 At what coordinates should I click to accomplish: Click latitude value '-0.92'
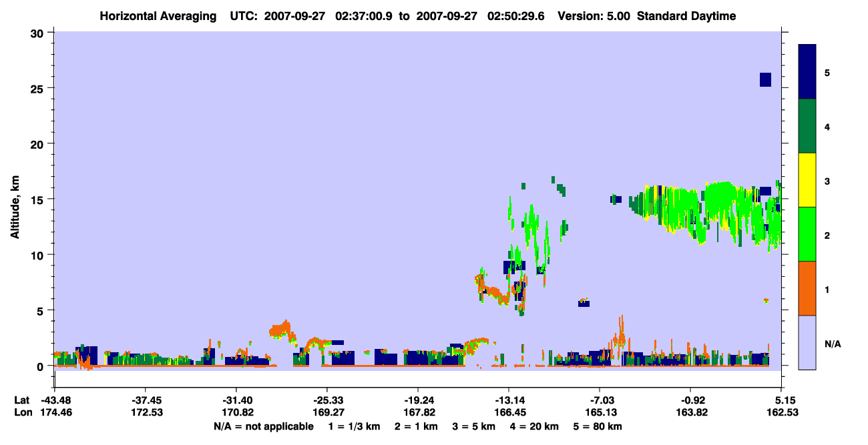(x=690, y=400)
